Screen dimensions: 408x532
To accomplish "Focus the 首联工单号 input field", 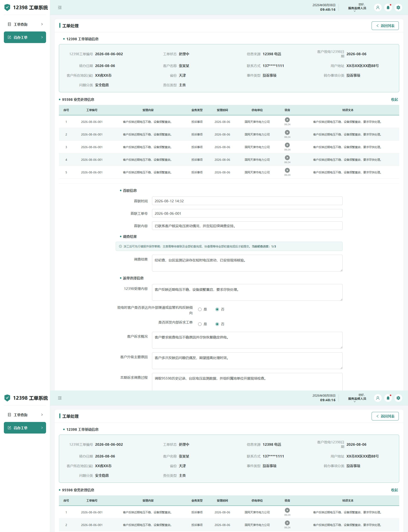I will click(247, 213).
